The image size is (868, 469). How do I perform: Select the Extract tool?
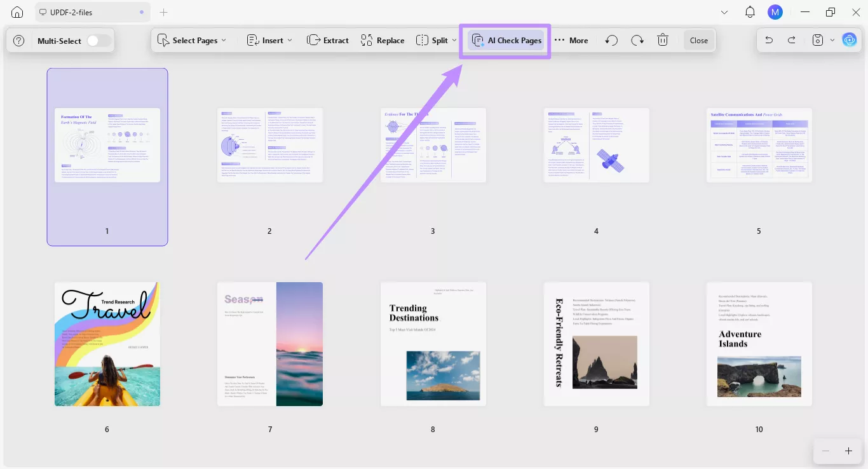pyautogui.click(x=328, y=40)
